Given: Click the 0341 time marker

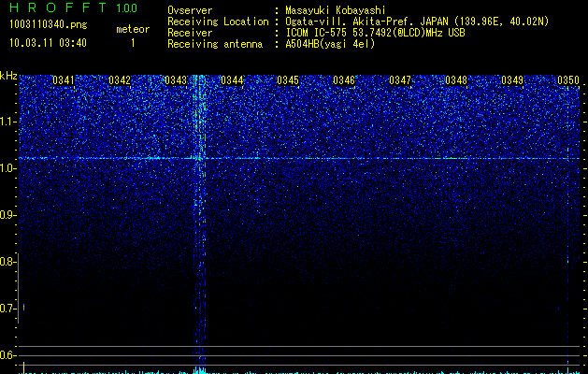Looking at the screenshot, I should 64,80.
